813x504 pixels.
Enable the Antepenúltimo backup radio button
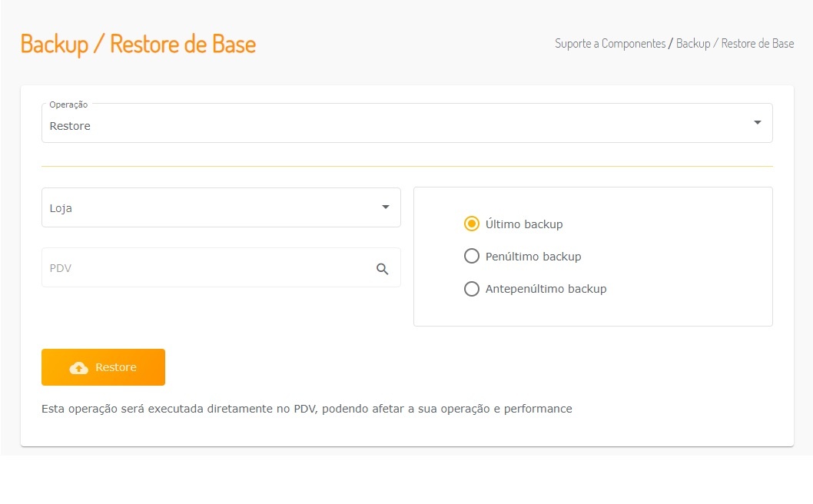472,289
